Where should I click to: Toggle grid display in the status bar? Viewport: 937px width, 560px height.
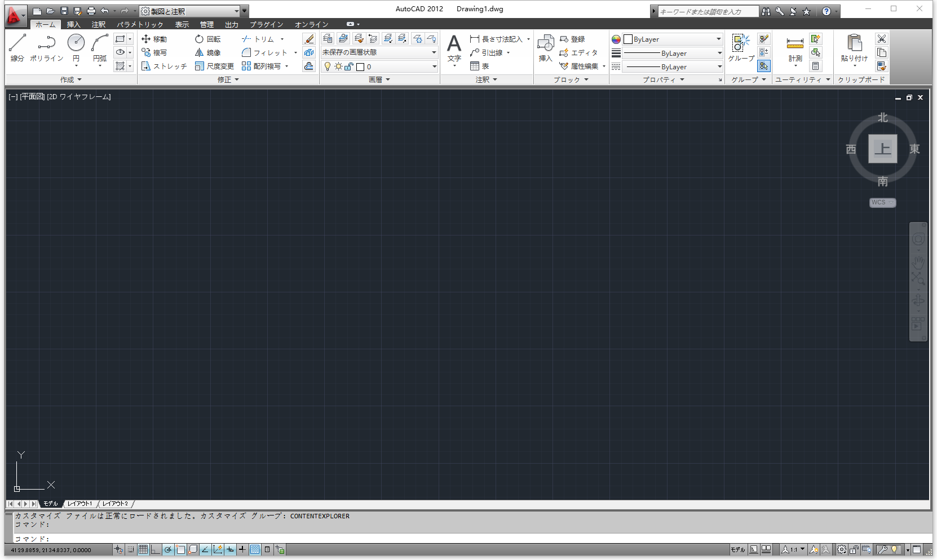143,549
